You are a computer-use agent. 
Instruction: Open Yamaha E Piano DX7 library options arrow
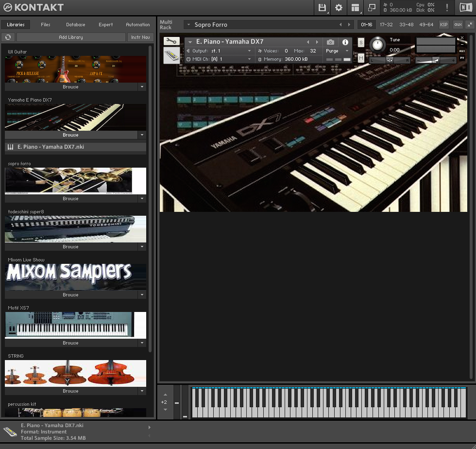pos(142,135)
